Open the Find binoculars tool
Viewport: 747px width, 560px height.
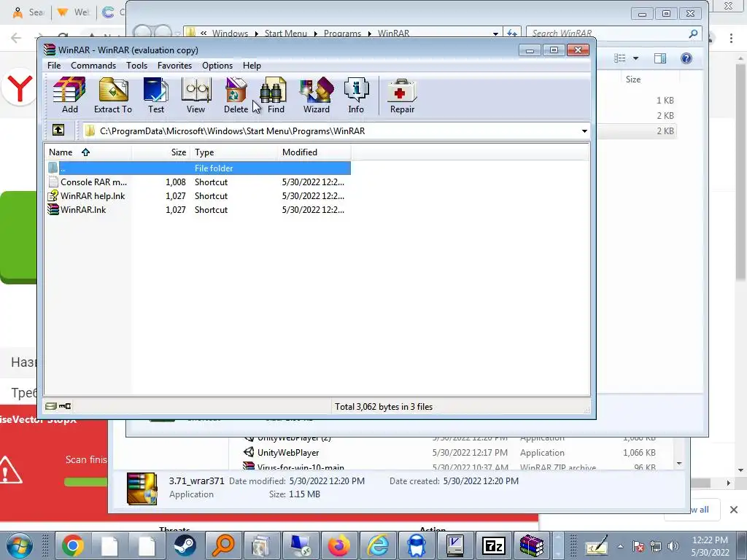[x=275, y=96]
